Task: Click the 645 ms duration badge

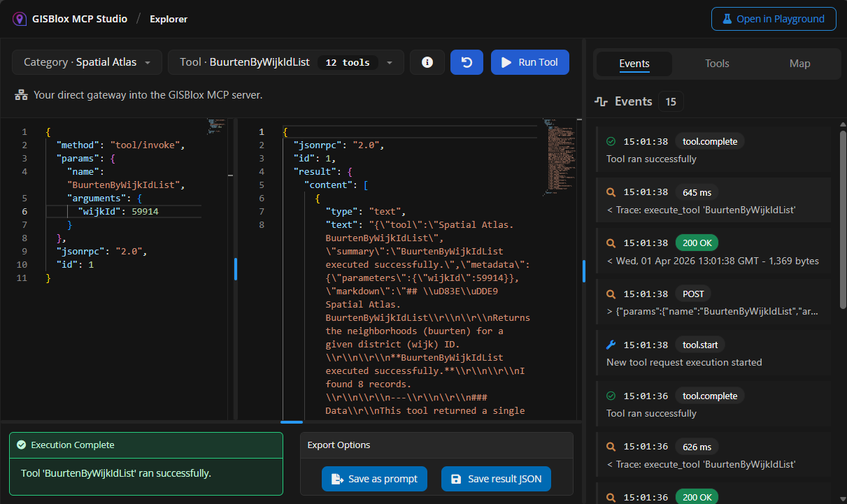Action: [696, 192]
